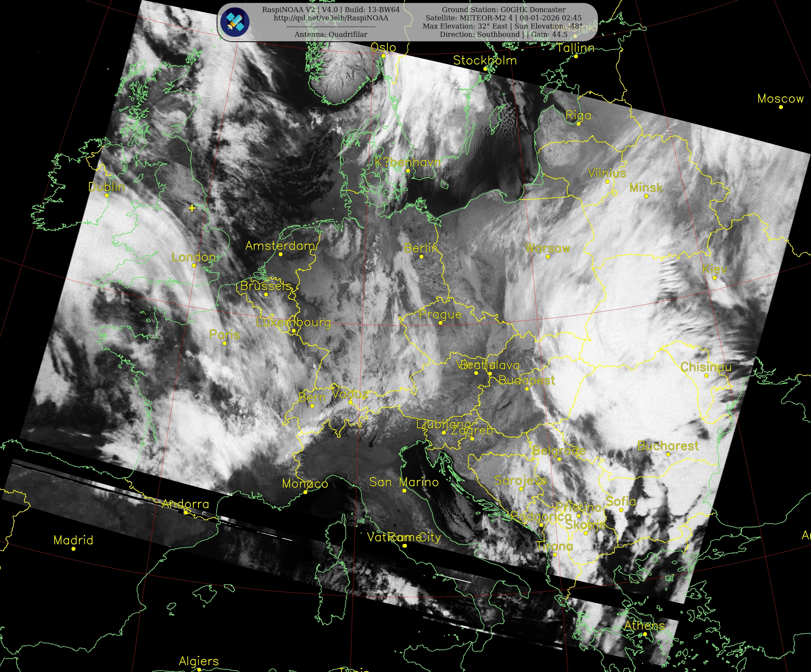Click the RaspiNOAA satellite logo icon
The image size is (811, 672).
[235, 22]
